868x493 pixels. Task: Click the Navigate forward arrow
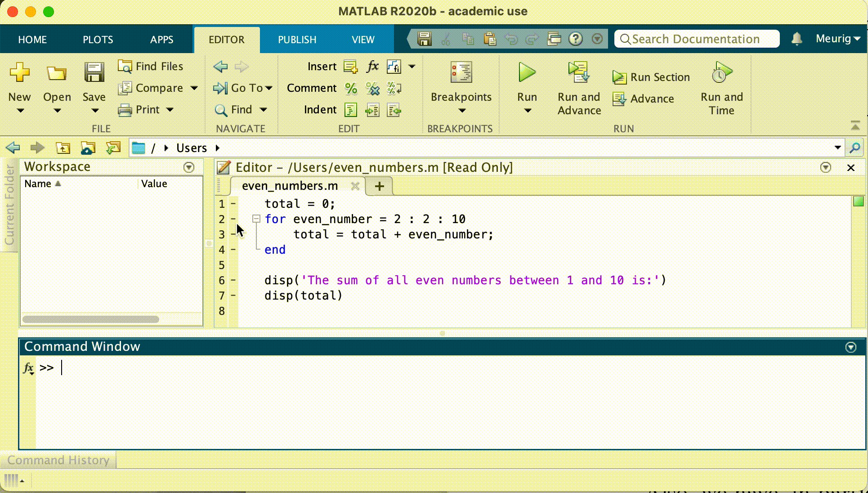[242, 67]
